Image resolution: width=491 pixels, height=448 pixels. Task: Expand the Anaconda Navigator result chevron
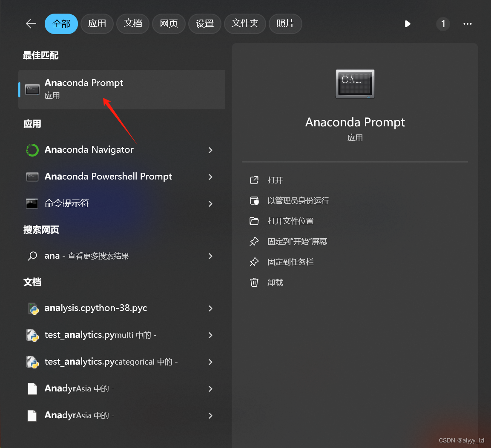(x=210, y=150)
